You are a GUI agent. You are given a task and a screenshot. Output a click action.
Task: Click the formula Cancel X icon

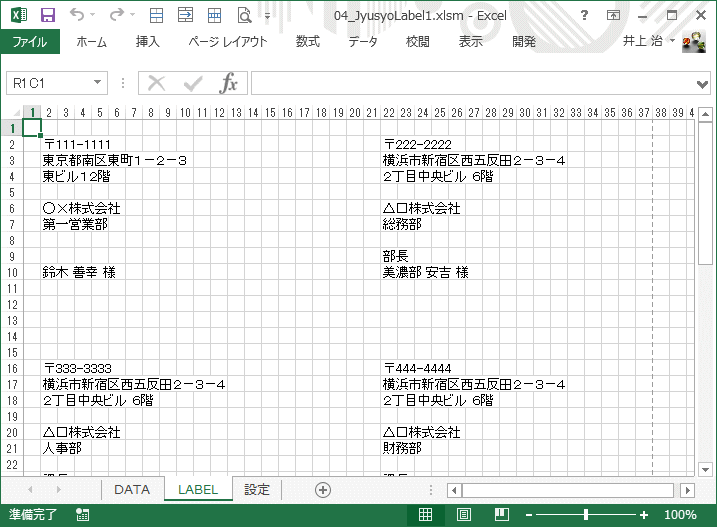point(156,83)
